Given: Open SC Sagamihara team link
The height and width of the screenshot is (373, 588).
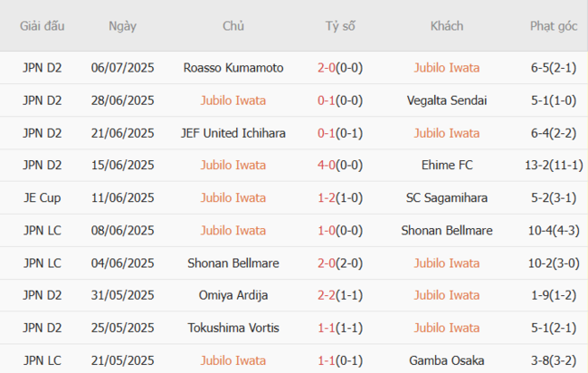Looking at the screenshot, I should click(x=447, y=198).
